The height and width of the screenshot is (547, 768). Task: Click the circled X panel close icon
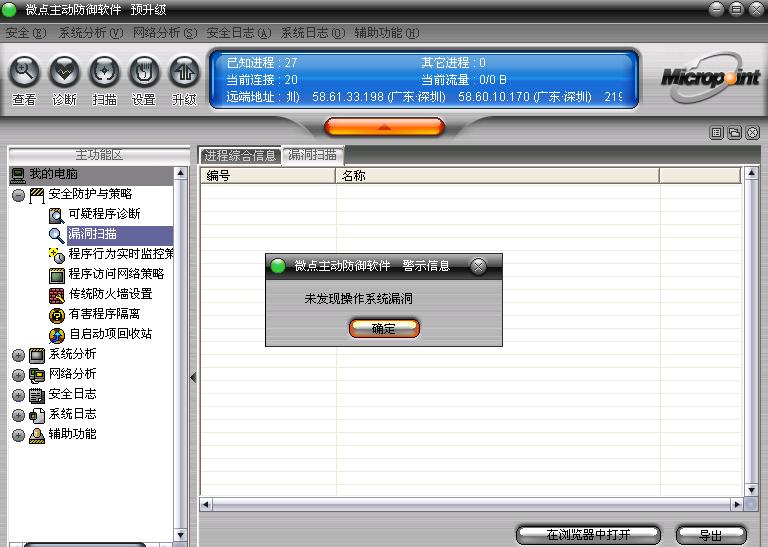[x=752, y=132]
